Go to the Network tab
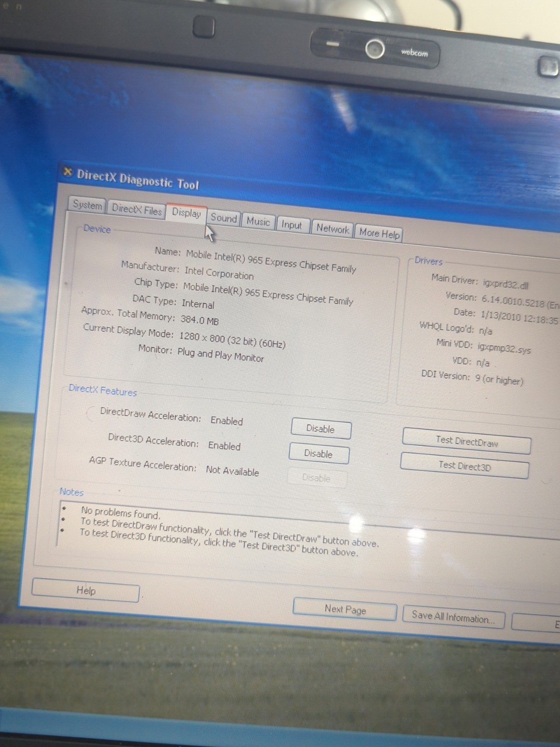The image size is (560, 747). click(332, 228)
